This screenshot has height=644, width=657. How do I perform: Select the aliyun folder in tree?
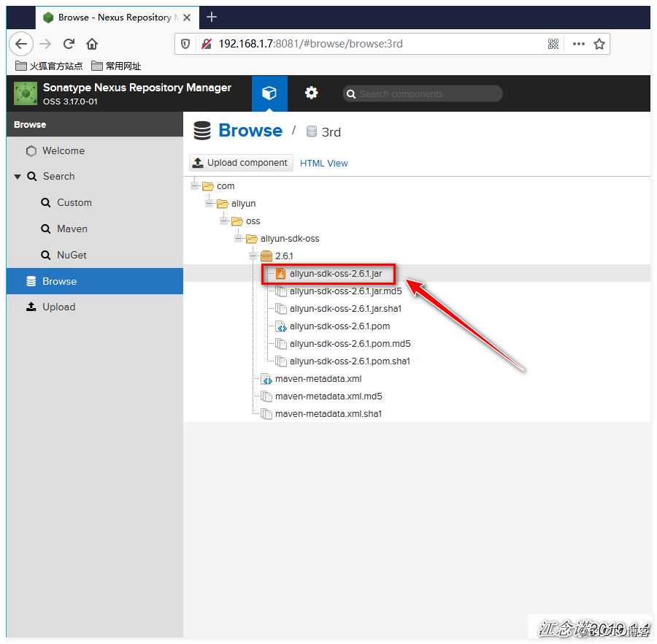click(237, 204)
